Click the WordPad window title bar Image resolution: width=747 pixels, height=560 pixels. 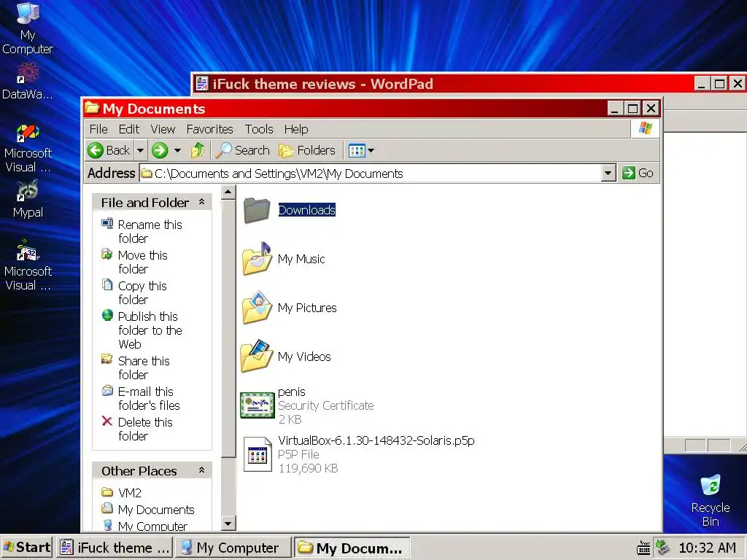(443, 84)
